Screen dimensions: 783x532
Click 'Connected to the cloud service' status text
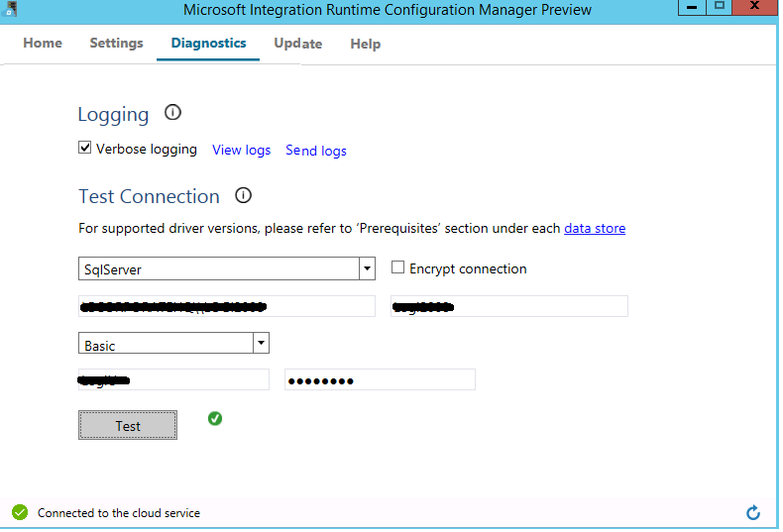coord(119,513)
